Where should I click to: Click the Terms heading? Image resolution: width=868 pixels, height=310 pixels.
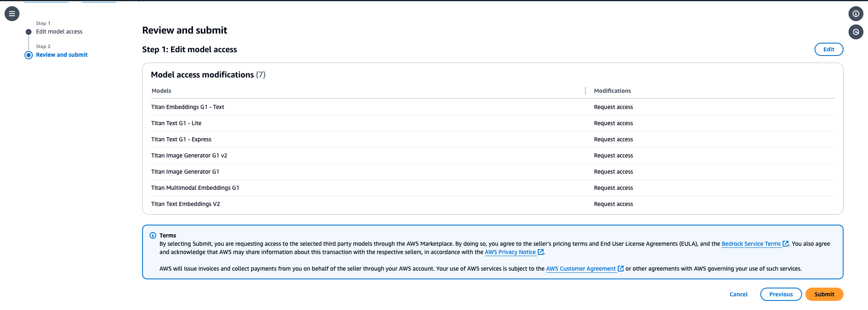(x=168, y=235)
